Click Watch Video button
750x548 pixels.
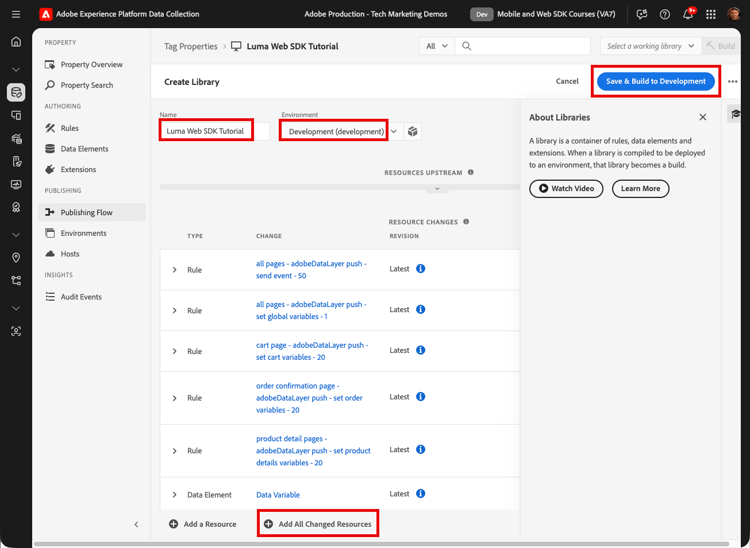[566, 188]
